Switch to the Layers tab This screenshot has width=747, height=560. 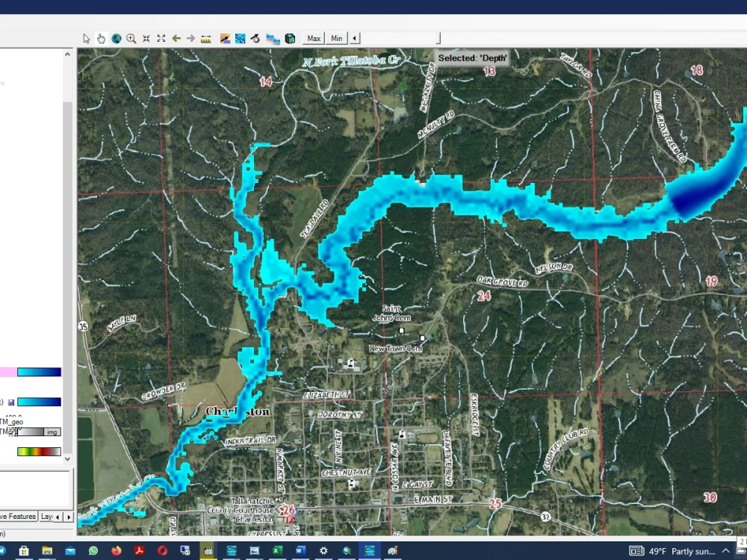46,516
